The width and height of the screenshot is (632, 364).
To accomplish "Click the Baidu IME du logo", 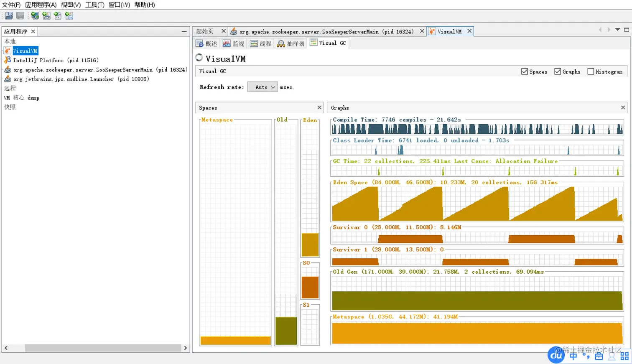I will [x=556, y=355].
